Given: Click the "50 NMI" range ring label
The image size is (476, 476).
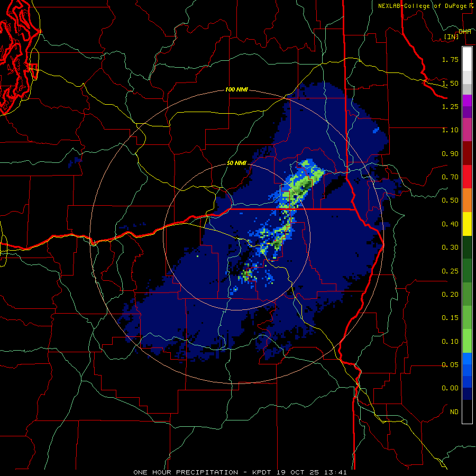Looking at the screenshot, I should [x=236, y=163].
